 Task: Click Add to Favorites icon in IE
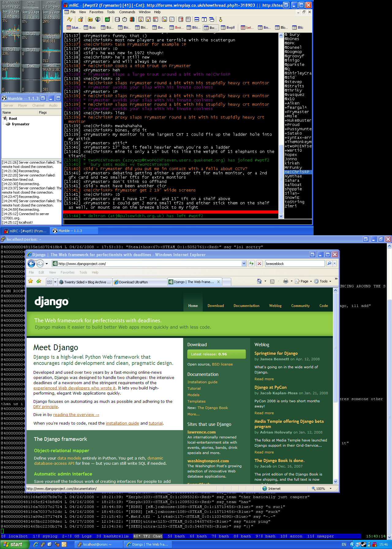click(39, 281)
